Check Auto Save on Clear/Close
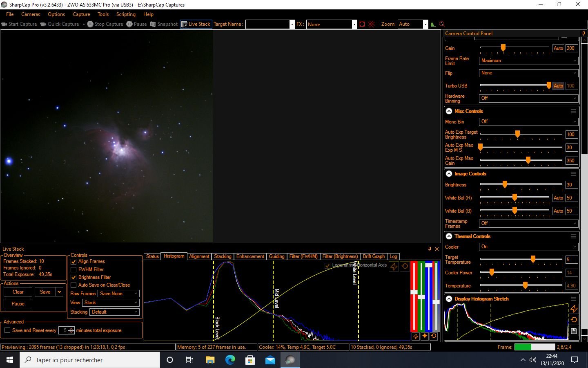 [x=73, y=285]
